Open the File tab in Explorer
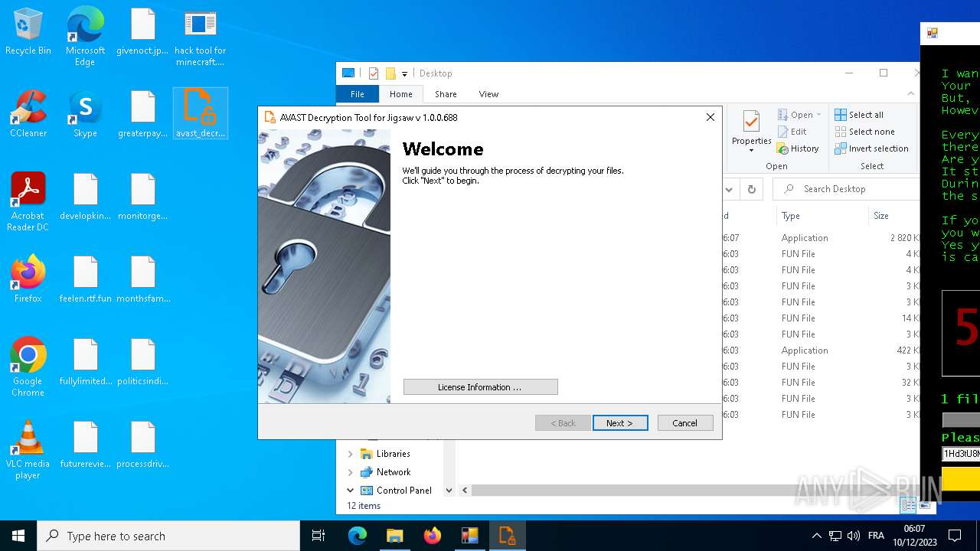The image size is (980, 551). coord(358,94)
